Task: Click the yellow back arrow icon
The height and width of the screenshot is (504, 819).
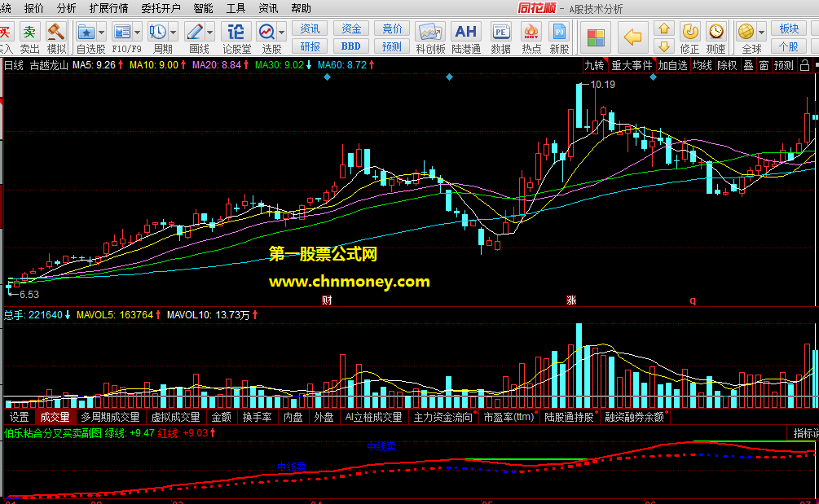Action: [x=632, y=37]
